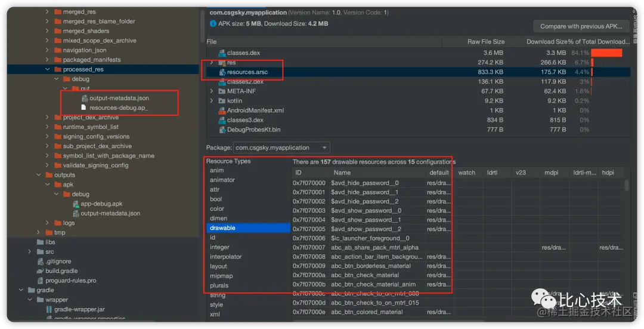Collapse the gradle folder
The height and width of the screenshot is (329, 644).
21,290
